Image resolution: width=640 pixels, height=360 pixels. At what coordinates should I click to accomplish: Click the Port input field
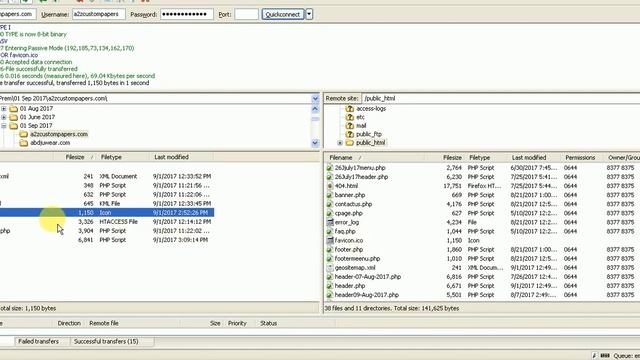tap(247, 14)
